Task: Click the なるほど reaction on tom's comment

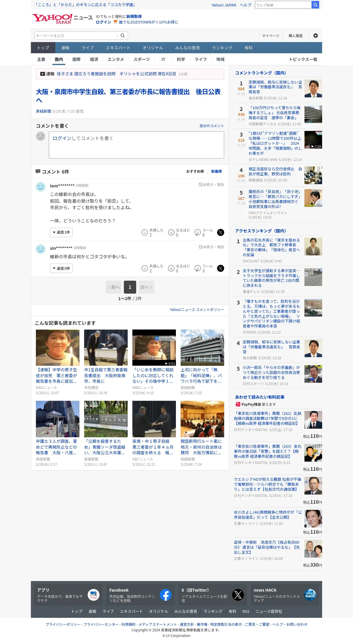Action: 179,232
